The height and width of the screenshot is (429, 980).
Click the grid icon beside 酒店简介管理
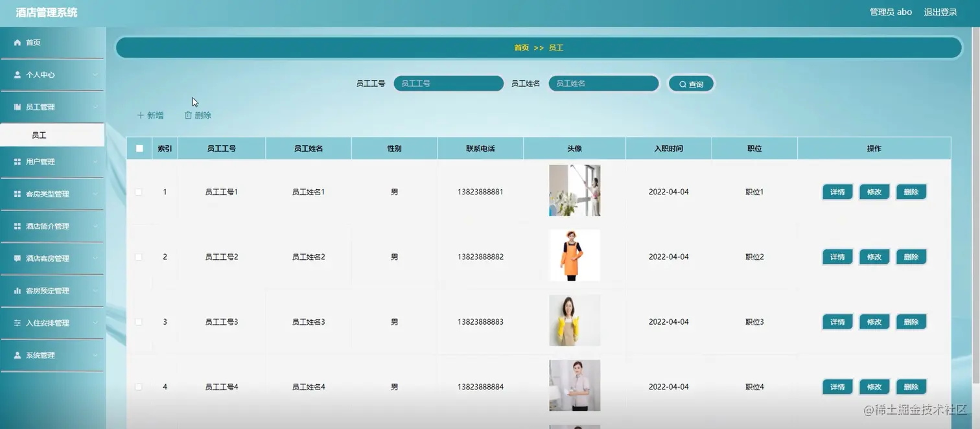click(17, 226)
